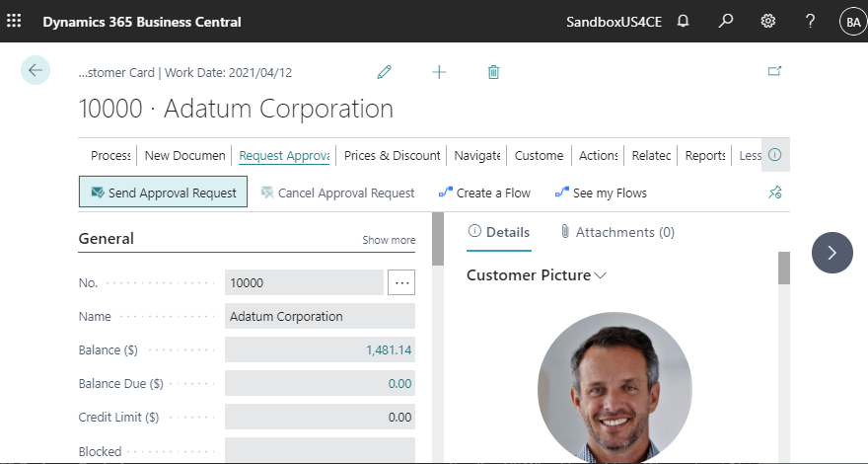Open the Balance Due ($) value 0.00
This screenshot has width=868, height=464.
tap(399, 384)
